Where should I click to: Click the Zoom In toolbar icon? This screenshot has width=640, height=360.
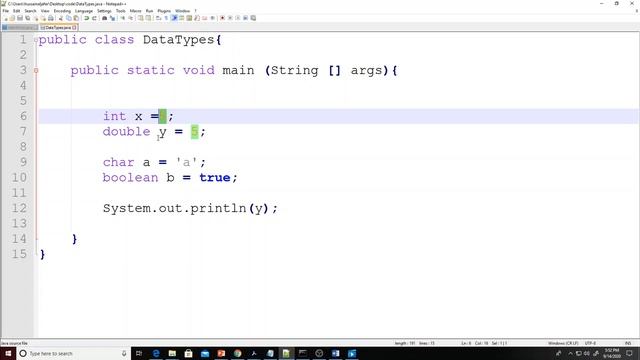[x=123, y=18]
